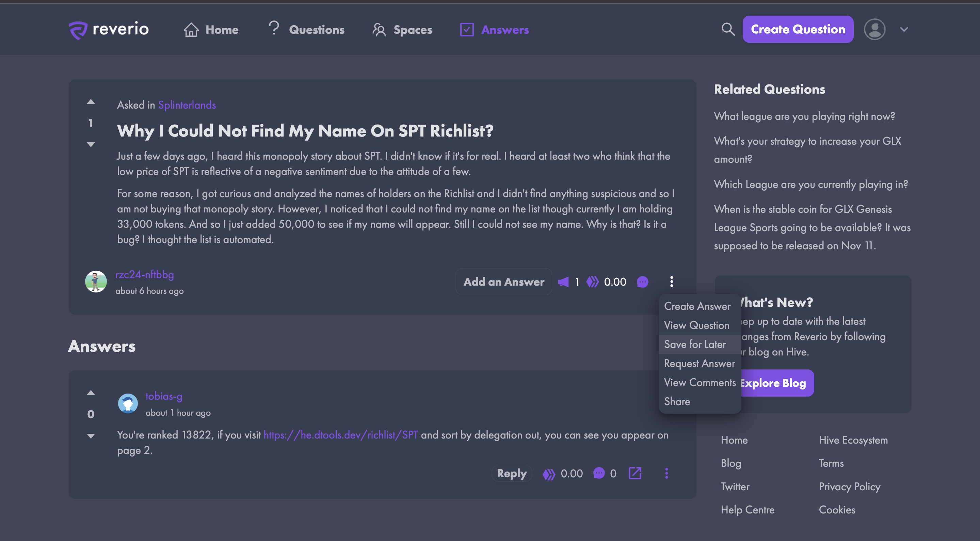
Task: Choose Request Answer in the menu
Action: [x=699, y=363]
